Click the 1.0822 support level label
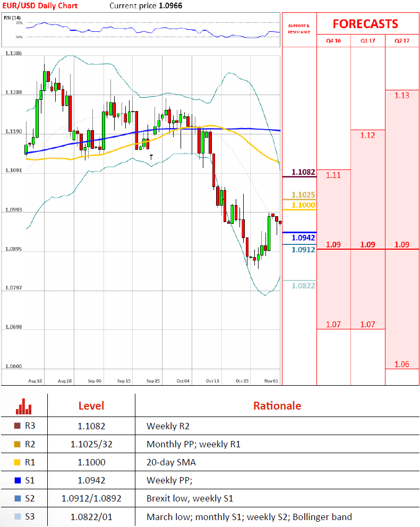The image size is (420, 527). [x=303, y=286]
